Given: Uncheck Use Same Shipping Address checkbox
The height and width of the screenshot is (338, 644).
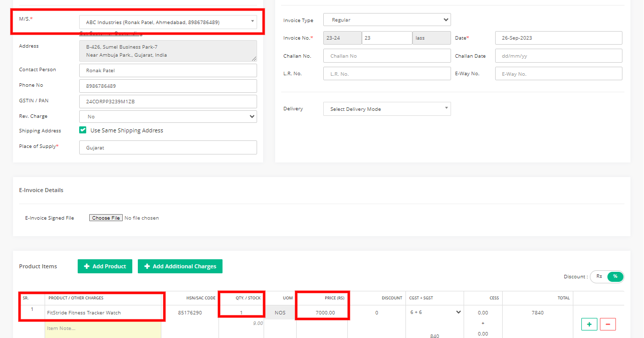Looking at the screenshot, I should (83, 130).
